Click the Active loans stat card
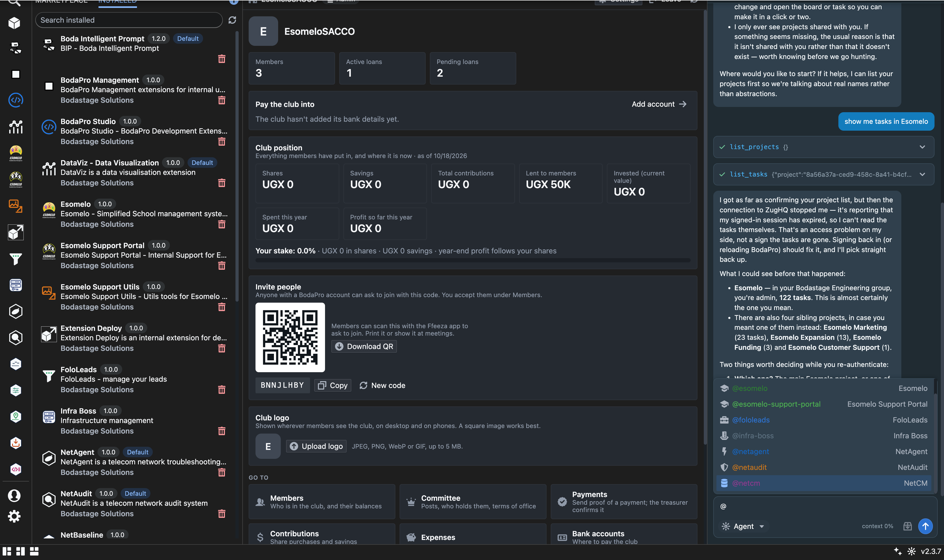The height and width of the screenshot is (560, 944). (x=382, y=68)
